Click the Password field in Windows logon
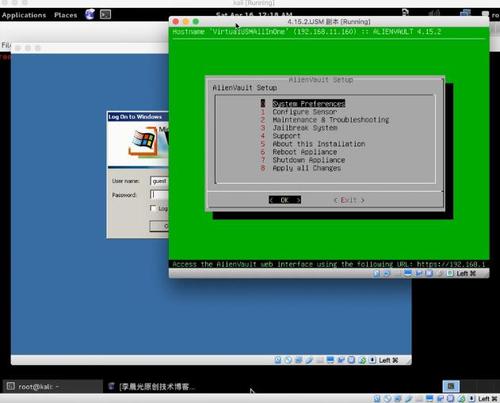Image resolution: width=500 pixels, height=403 pixels. (159, 195)
